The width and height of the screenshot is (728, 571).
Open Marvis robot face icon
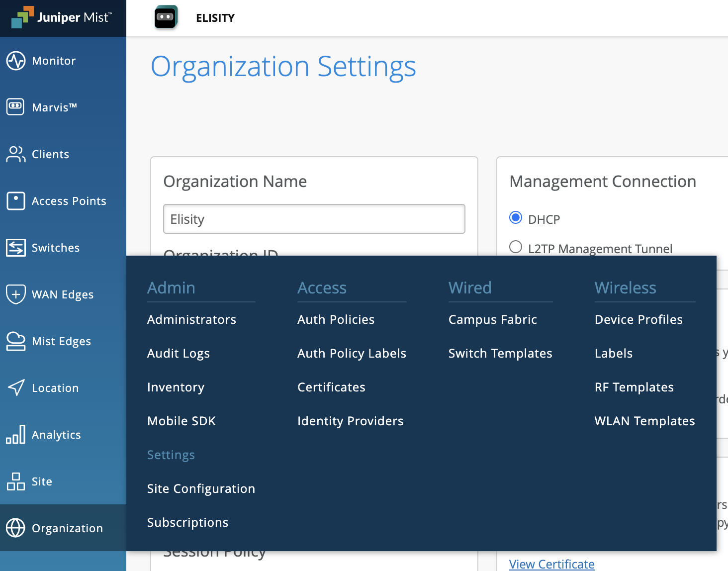(x=16, y=107)
